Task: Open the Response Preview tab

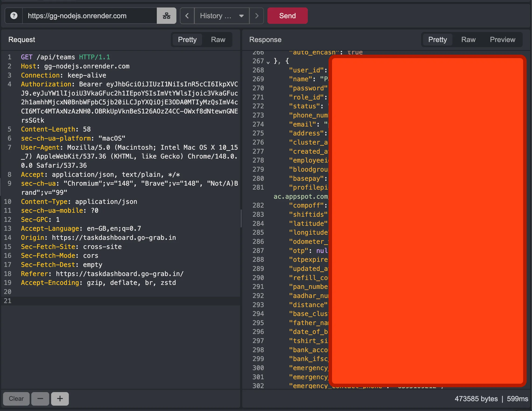Action: pyautogui.click(x=502, y=39)
